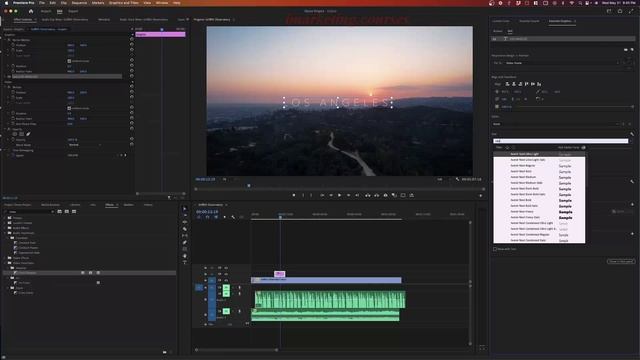This screenshot has width=640, height=360.
Task: Click the 32-bit color effects filter icon
Action: pyautogui.click(x=67, y=212)
